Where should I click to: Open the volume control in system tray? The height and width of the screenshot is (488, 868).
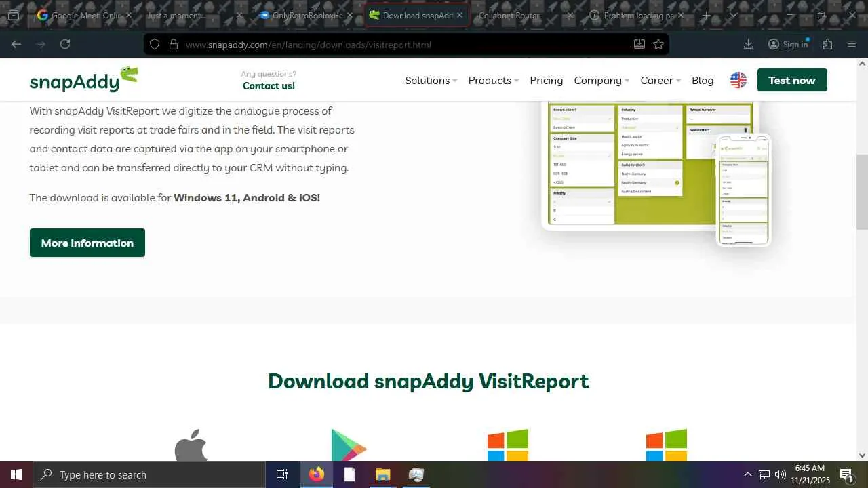pos(781,474)
